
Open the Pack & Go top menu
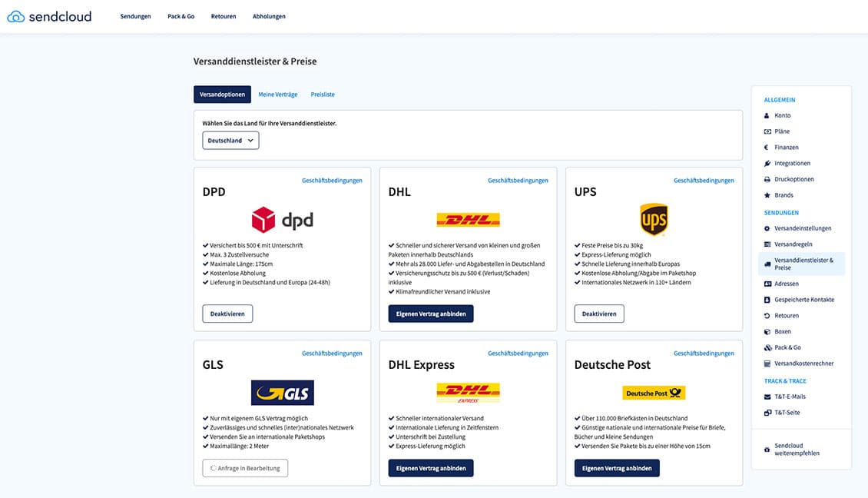[x=181, y=17]
